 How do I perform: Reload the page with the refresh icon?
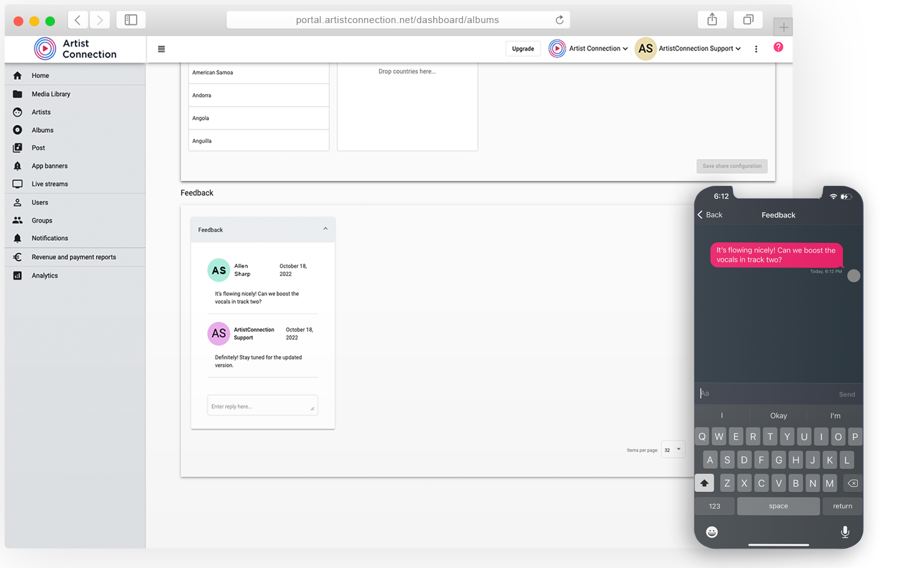[560, 20]
